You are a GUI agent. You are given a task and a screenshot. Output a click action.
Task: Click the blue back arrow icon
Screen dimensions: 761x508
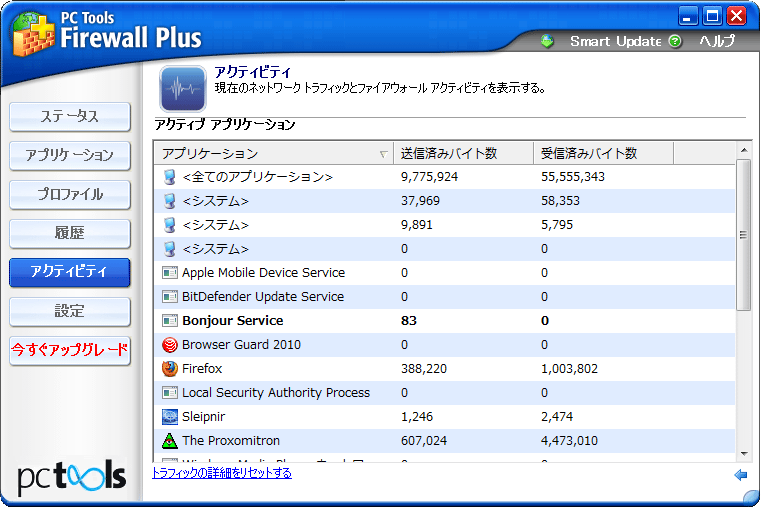(x=741, y=475)
